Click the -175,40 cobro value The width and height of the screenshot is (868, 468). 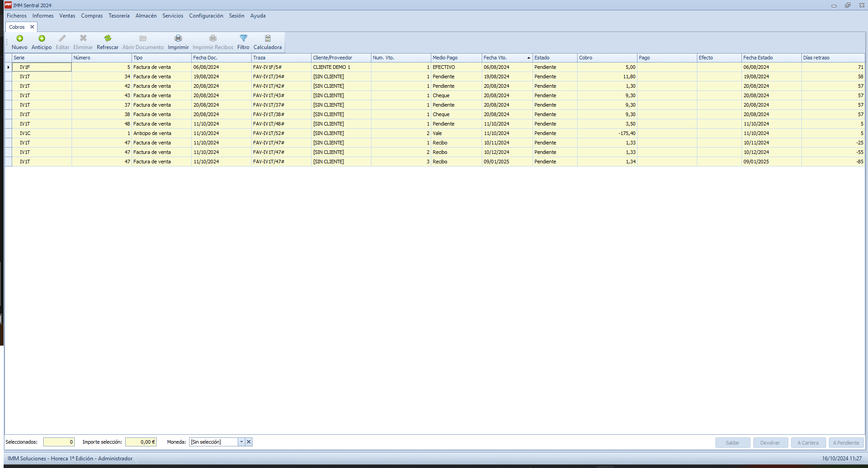click(607, 133)
